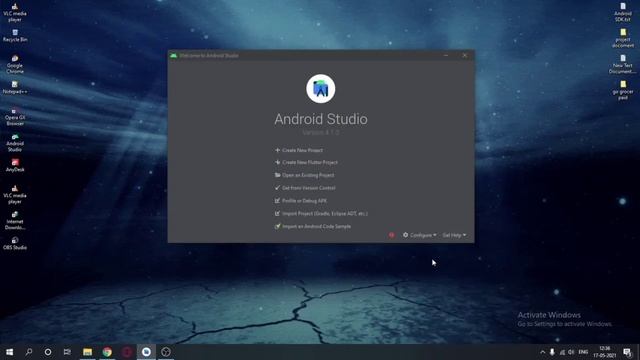This screenshot has width=640, height=360.
Task: Select the Notepad++ desktop icon
Action: [x=15, y=87]
